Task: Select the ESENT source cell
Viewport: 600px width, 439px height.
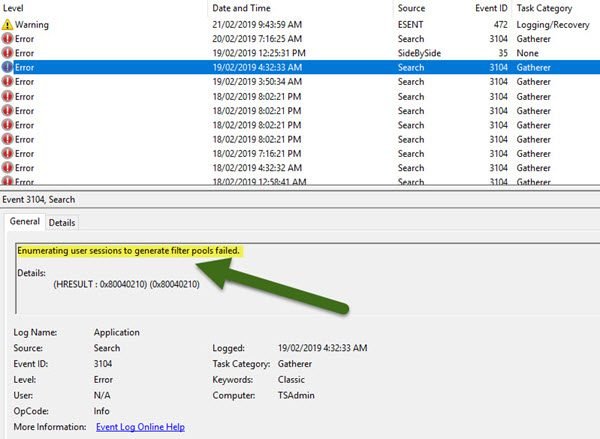Action: point(410,24)
